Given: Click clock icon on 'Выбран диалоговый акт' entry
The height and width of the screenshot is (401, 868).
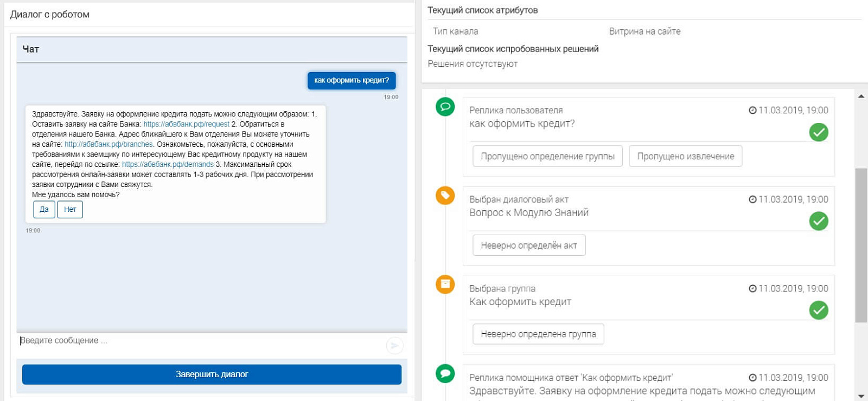Looking at the screenshot, I should tap(752, 199).
